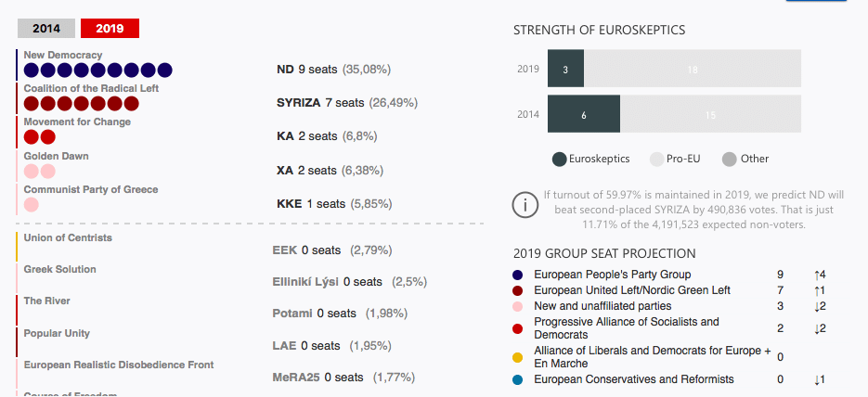
Task: Click the Pro-EU legend dot
Action: 655,159
